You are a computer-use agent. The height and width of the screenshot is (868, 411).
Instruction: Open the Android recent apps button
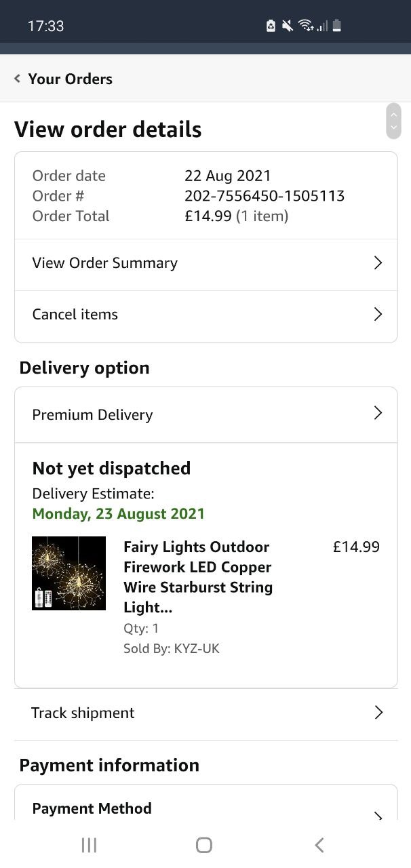(x=89, y=844)
